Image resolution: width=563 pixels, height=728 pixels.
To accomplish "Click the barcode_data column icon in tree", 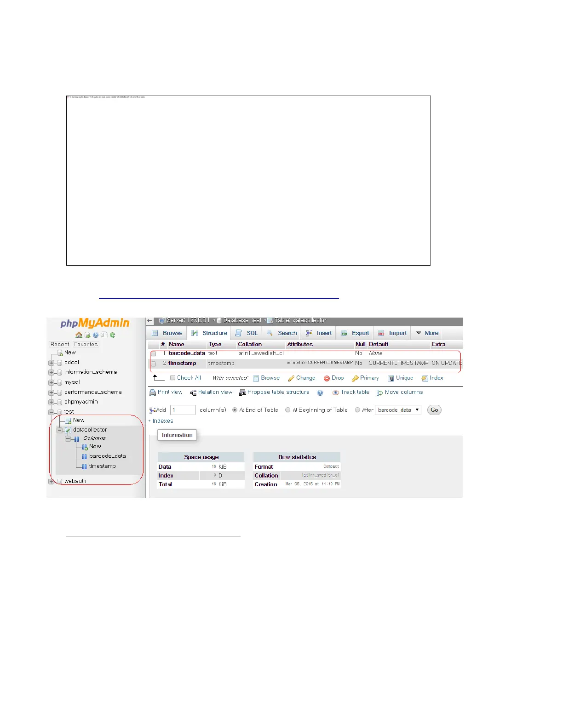I will point(84,456).
